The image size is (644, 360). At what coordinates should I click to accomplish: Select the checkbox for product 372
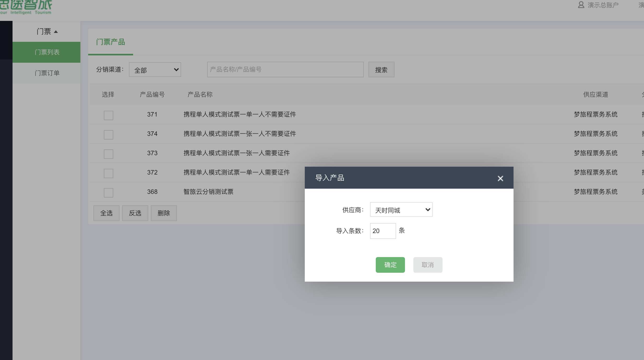pyautogui.click(x=108, y=173)
